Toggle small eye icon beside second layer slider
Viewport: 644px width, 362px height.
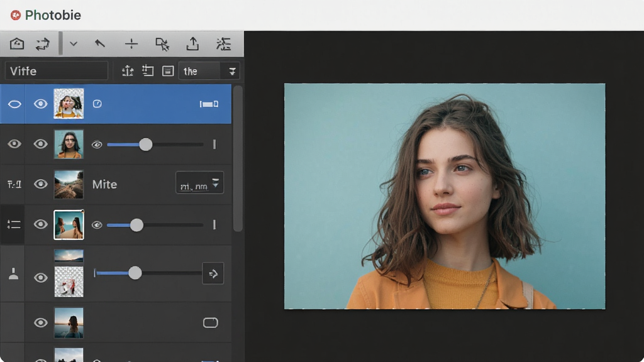coord(97,145)
